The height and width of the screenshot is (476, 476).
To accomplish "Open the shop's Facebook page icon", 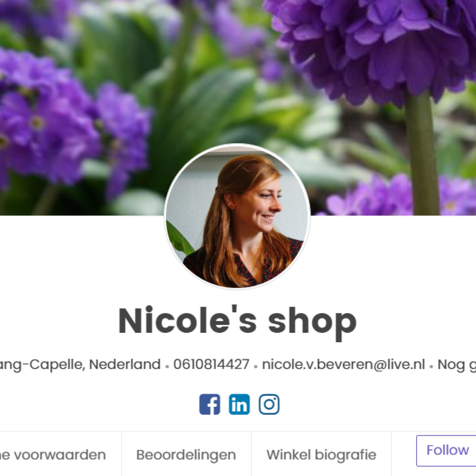I will pyautogui.click(x=210, y=404).
